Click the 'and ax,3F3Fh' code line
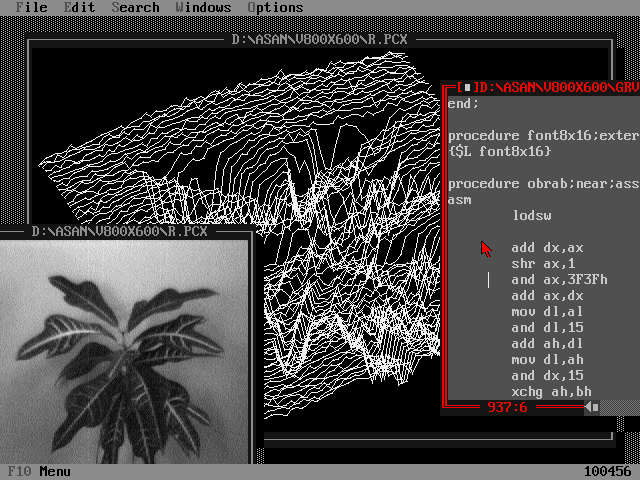Image resolution: width=640 pixels, height=480 pixels. [x=559, y=279]
